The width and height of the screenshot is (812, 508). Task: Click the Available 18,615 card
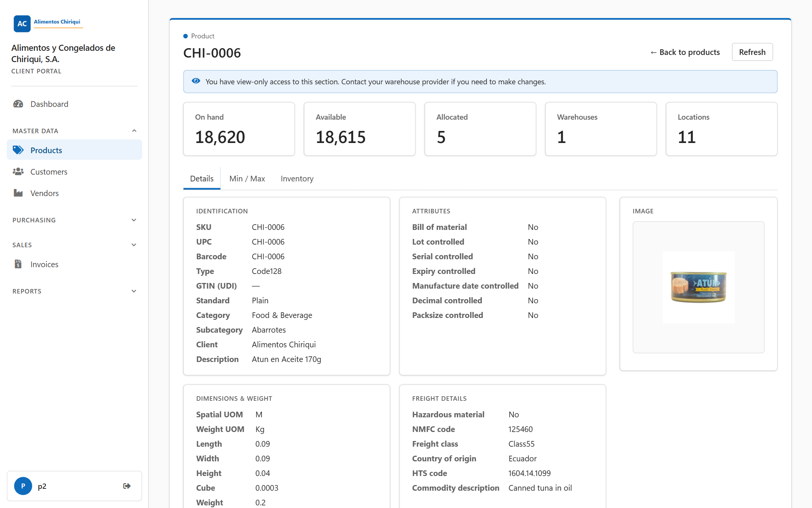pyautogui.click(x=360, y=129)
